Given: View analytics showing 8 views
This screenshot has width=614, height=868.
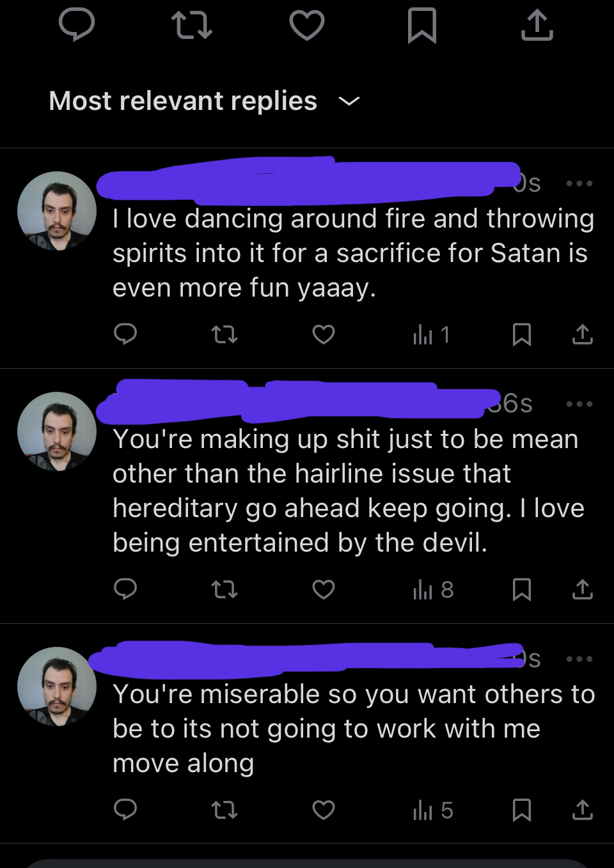Looking at the screenshot, I should coord(433,589).
